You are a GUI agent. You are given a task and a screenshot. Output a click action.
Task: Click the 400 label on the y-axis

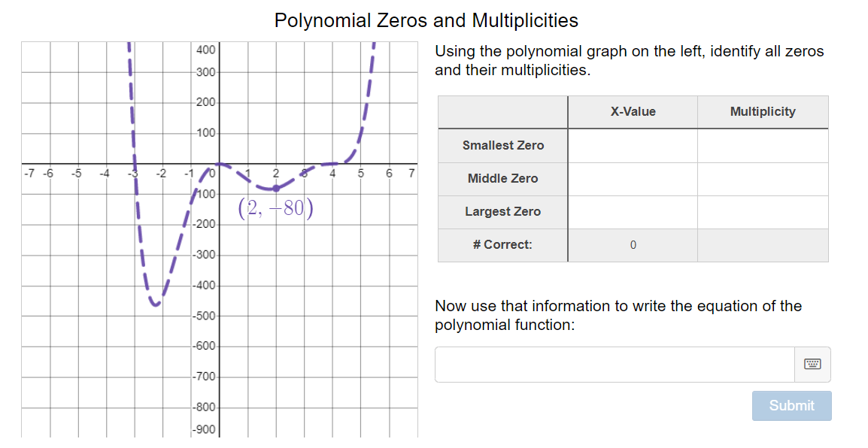tap(205, 50)
